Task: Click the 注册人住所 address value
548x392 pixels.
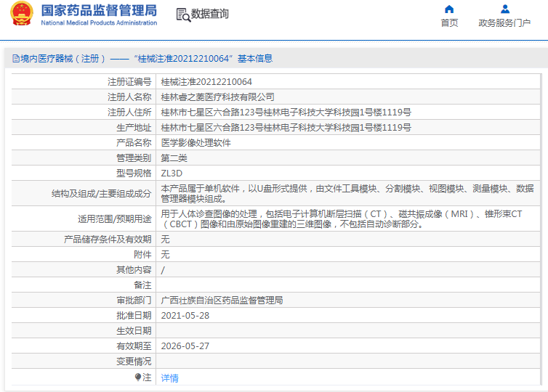Action: tap(286, 113)
